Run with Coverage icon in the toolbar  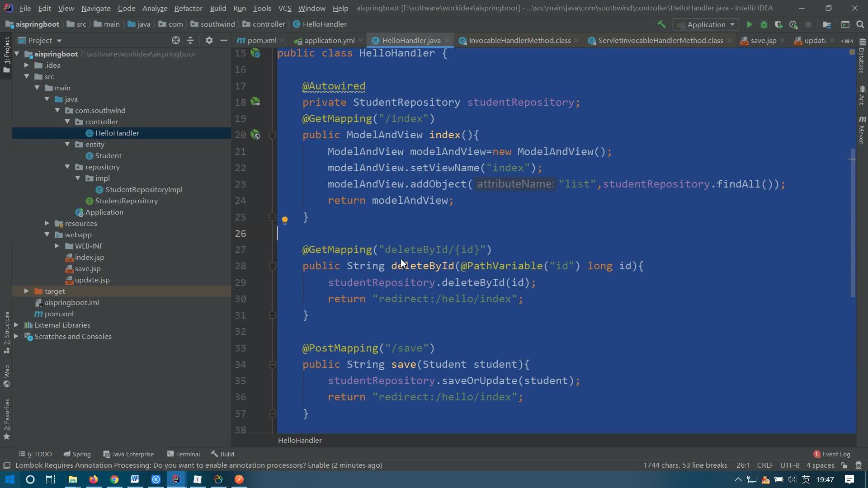point(778,24)
